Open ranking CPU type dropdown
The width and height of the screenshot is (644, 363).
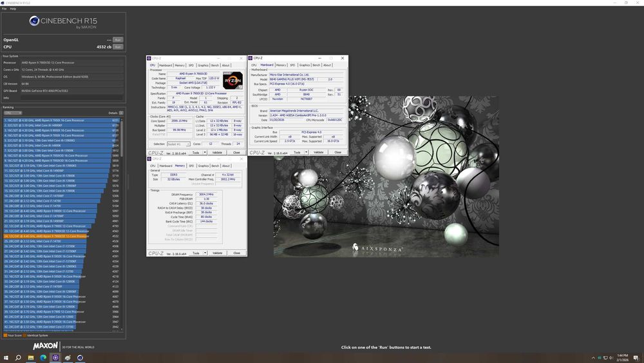click(13, 113)
